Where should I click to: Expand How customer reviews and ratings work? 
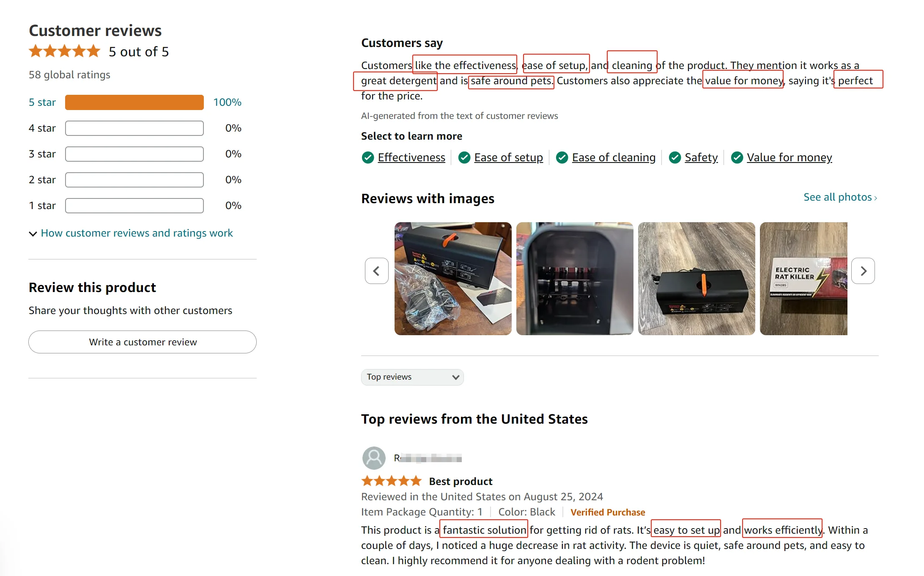tap(136, 233)
